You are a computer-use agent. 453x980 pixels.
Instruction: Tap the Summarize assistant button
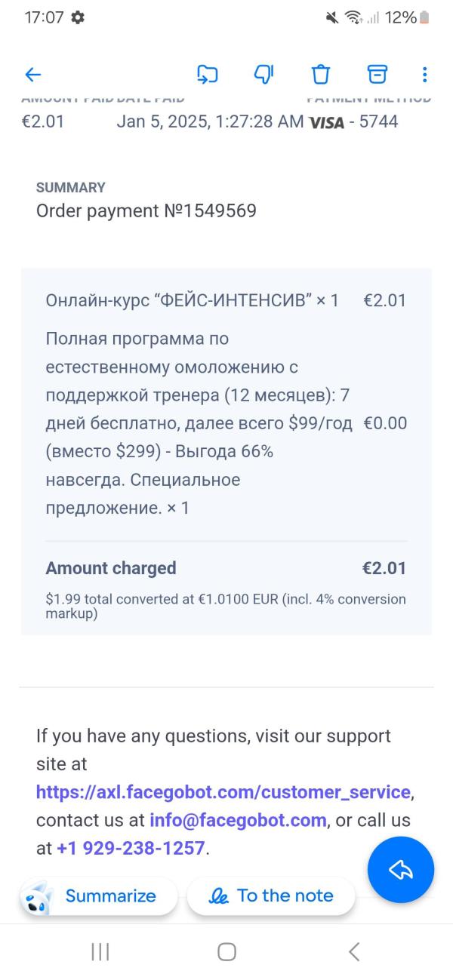99,896
